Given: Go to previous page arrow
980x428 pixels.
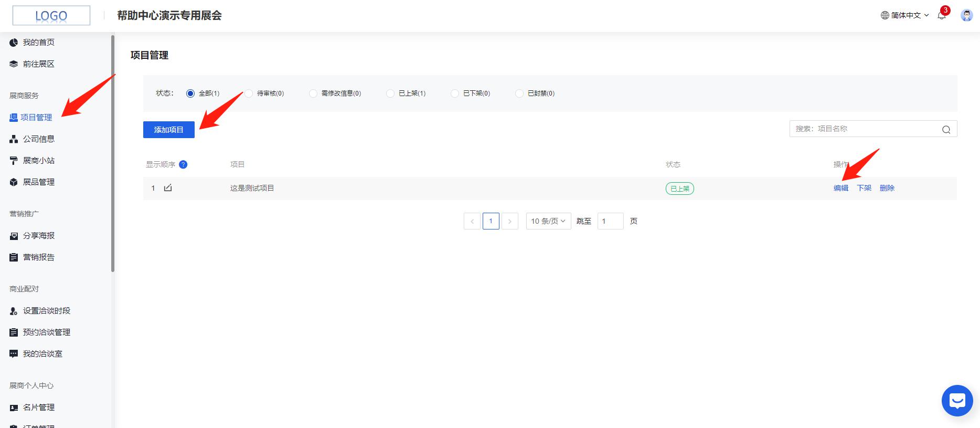Looking at the screenshot, I should tap(472, 221).
